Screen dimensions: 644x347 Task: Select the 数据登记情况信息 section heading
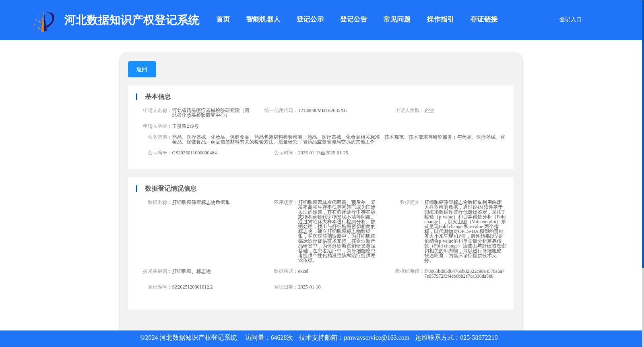[x=171, y=189]
